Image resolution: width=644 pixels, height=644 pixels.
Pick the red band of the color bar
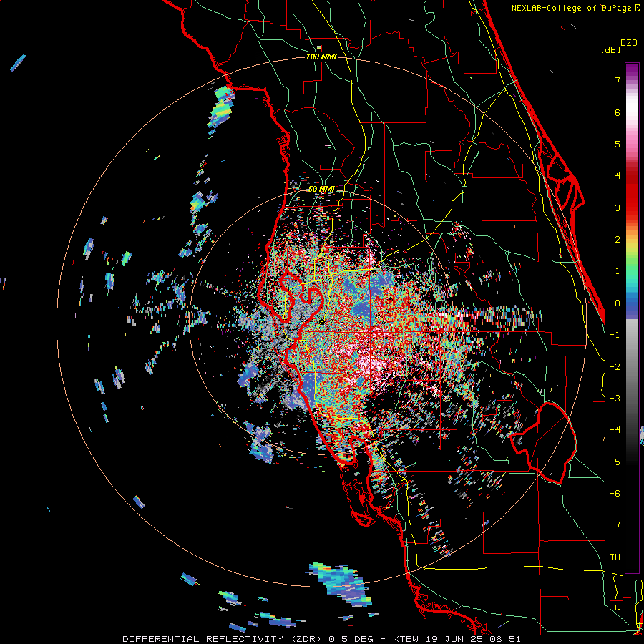(x=632, y=193)
